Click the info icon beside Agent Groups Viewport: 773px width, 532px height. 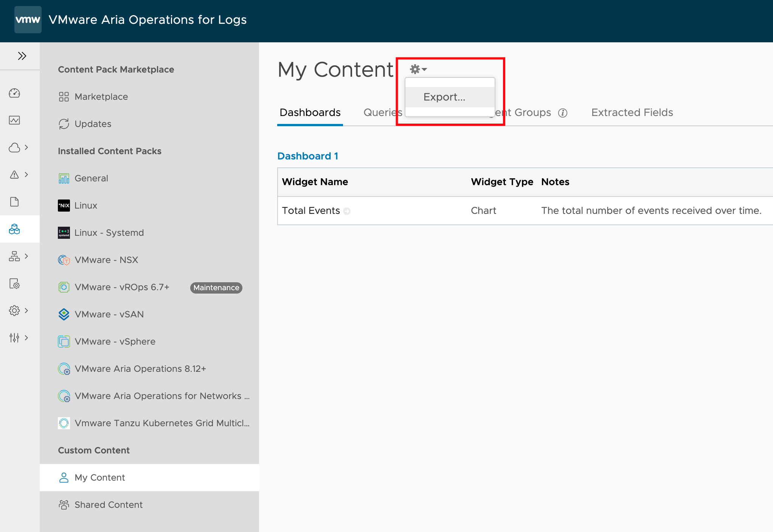[563, 113]
